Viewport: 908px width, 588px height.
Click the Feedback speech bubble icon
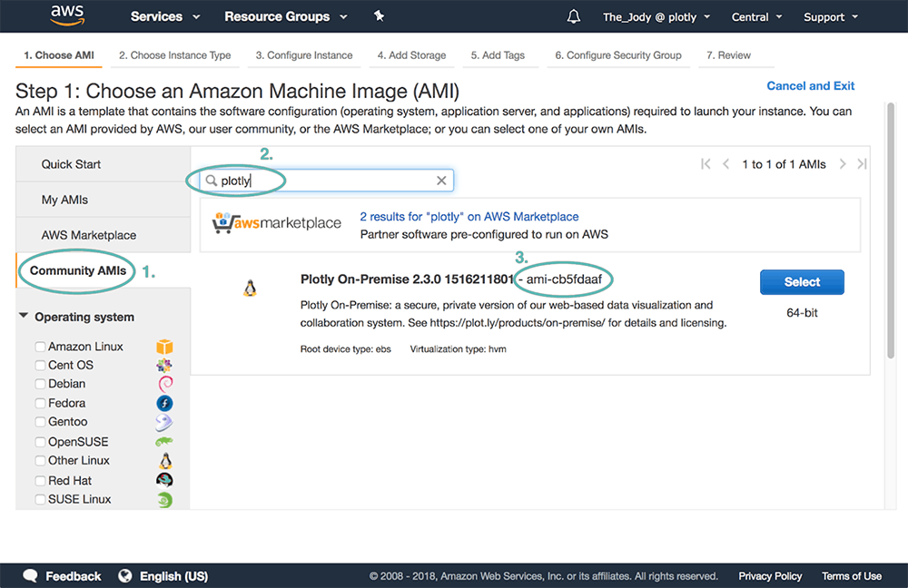point(30,576)
